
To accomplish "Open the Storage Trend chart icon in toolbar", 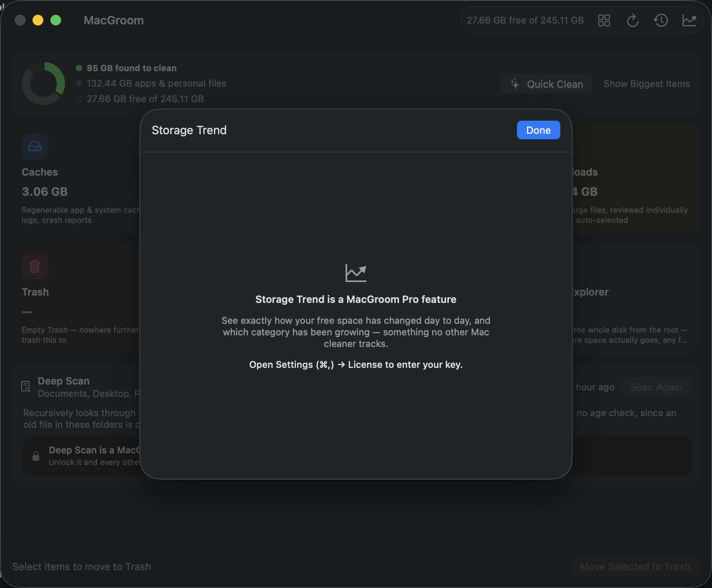I will (x=689, y=21).
